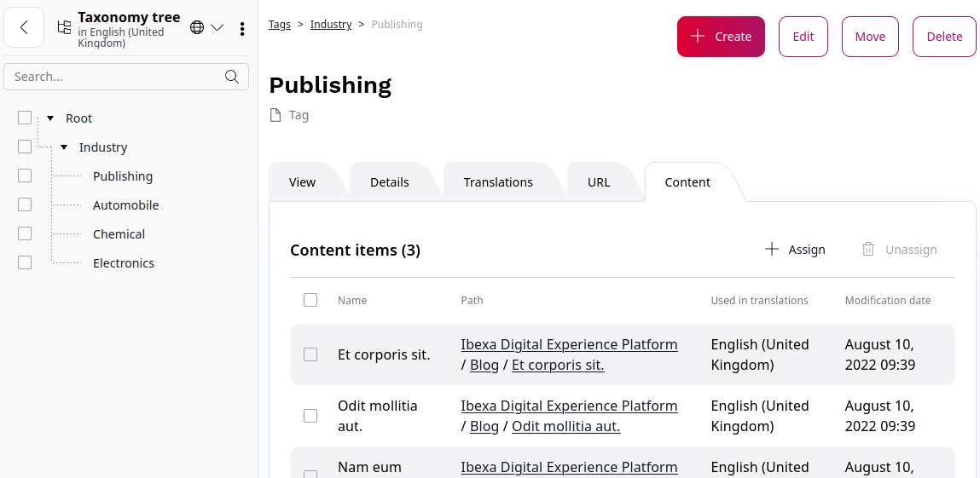Select Automobile in the taxonomy tree
The height and width of the screenshot is (478, 980).
(x=125, y=204)
